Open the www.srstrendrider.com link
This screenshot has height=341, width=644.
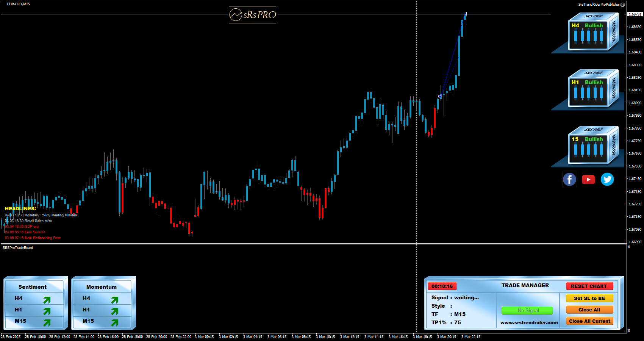[x=529, y=322]
